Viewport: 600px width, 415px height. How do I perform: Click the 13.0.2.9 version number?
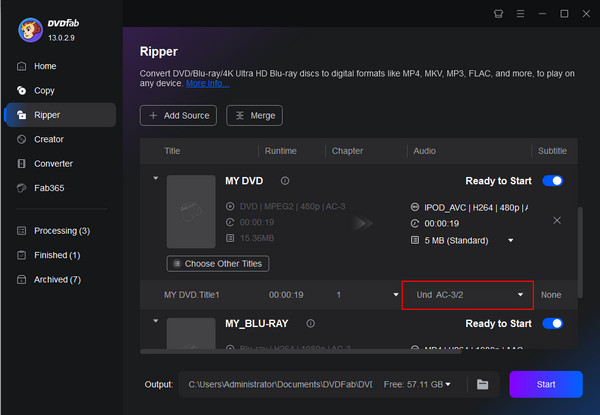click(x=61, y=38)
